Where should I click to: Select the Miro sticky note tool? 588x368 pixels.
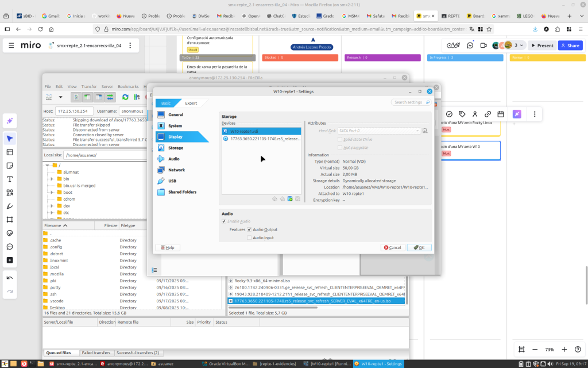10,166
